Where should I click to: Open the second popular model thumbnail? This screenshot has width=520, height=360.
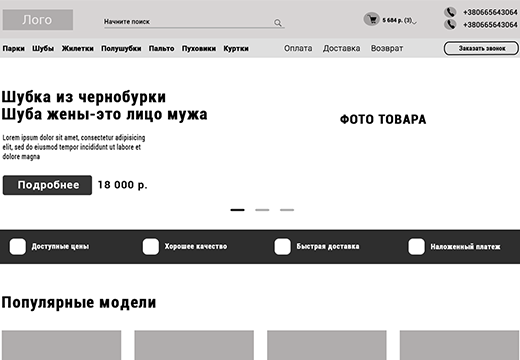pyautogui.click(x=194, y=345)
